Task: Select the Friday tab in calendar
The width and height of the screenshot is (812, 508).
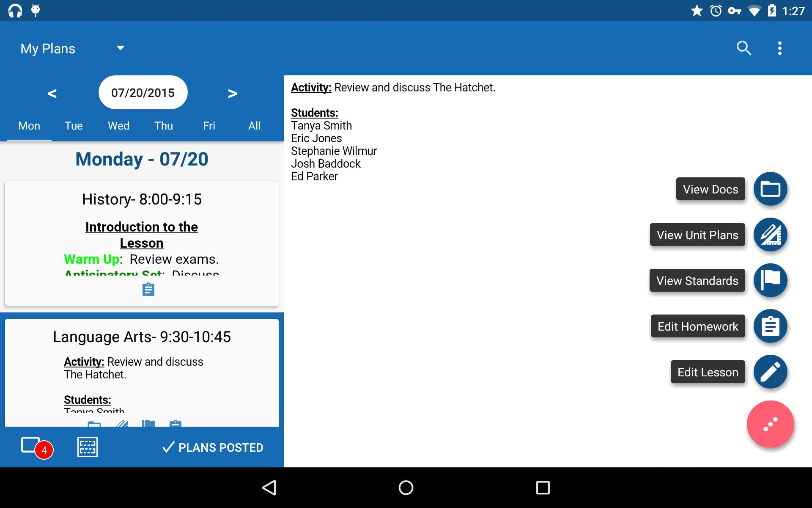Action: coord(208,126)
